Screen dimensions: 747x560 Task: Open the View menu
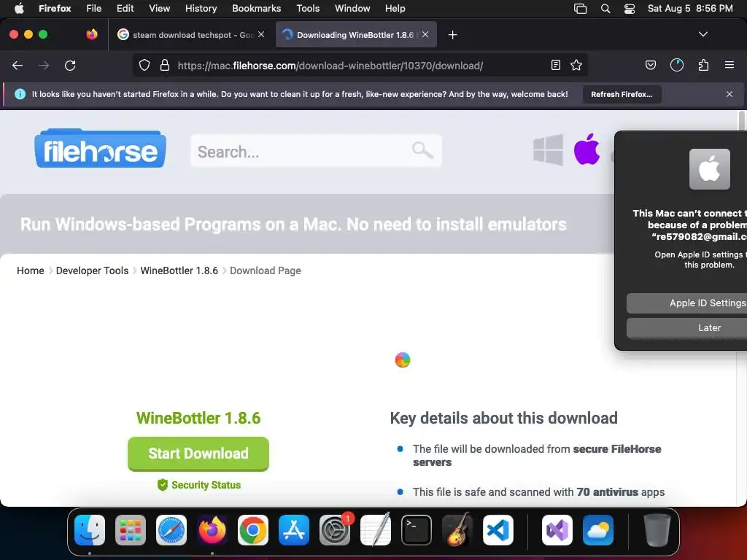[x=160, y=8]
